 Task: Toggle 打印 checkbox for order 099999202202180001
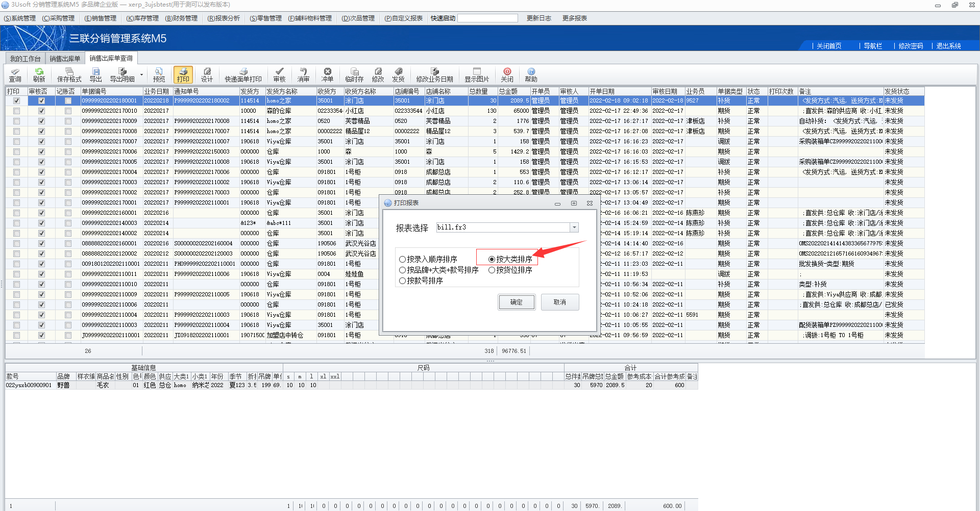coord(16,101)
